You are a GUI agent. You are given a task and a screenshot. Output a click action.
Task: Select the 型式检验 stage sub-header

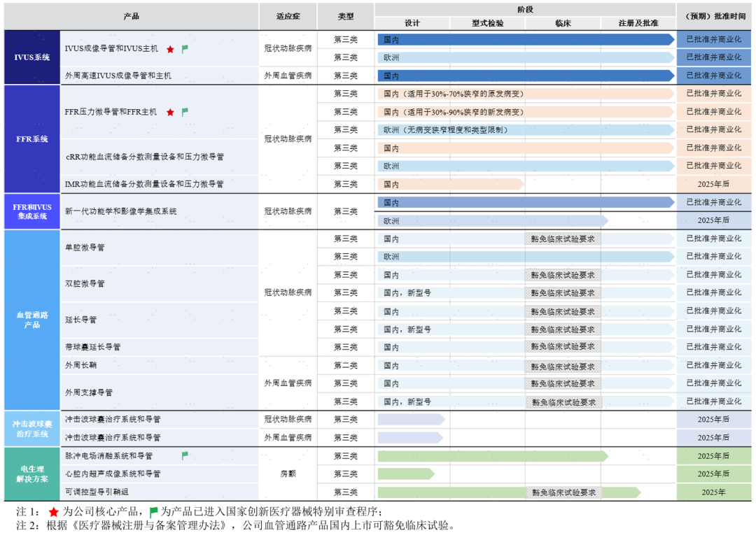487,23
